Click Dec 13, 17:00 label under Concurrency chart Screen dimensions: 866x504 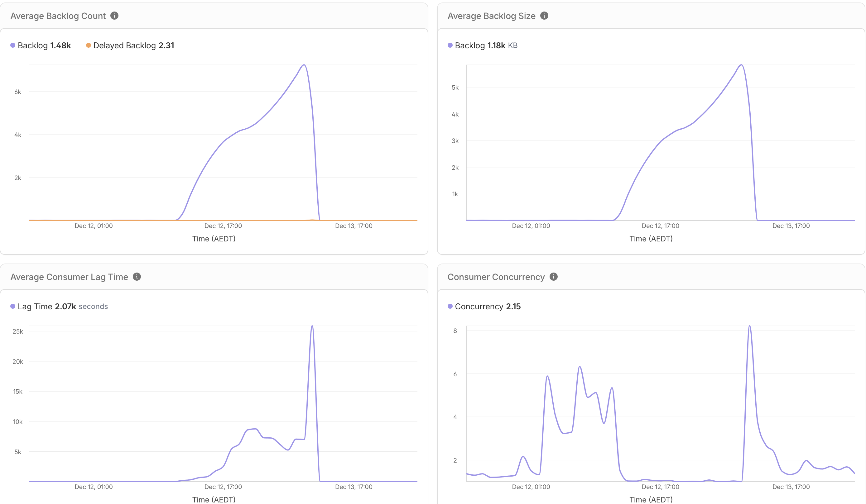click(791, 487)
